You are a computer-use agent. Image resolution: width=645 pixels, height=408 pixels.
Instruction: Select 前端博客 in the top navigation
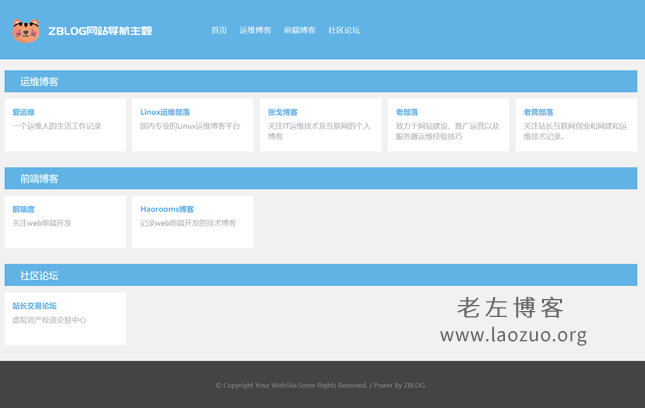coord(299,31)
